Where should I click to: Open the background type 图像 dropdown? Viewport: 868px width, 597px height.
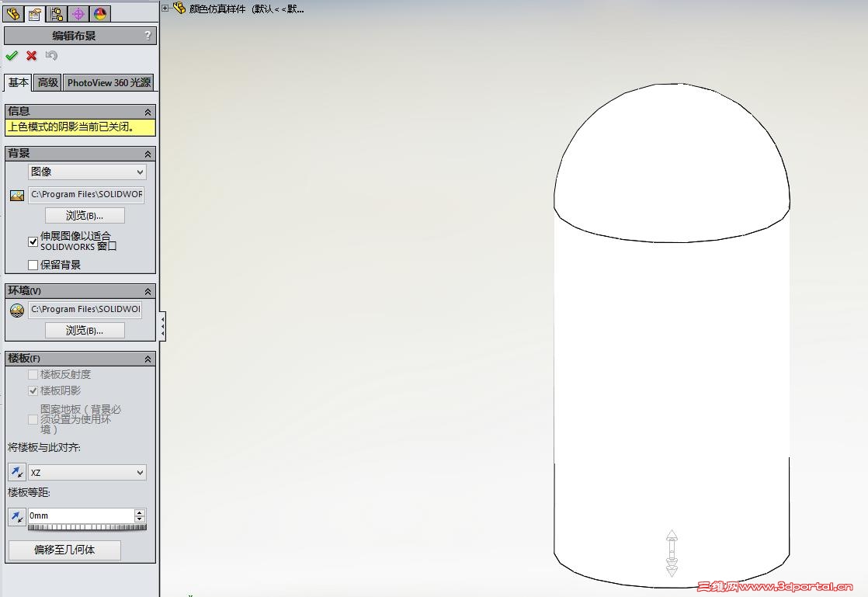(87, 172)
